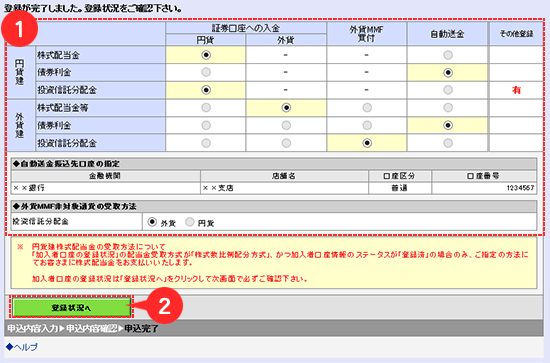Click the 普通 account type cell
The height and width of the screenshot is (363, 550).
pyautogui.click(x=400, y=188)
